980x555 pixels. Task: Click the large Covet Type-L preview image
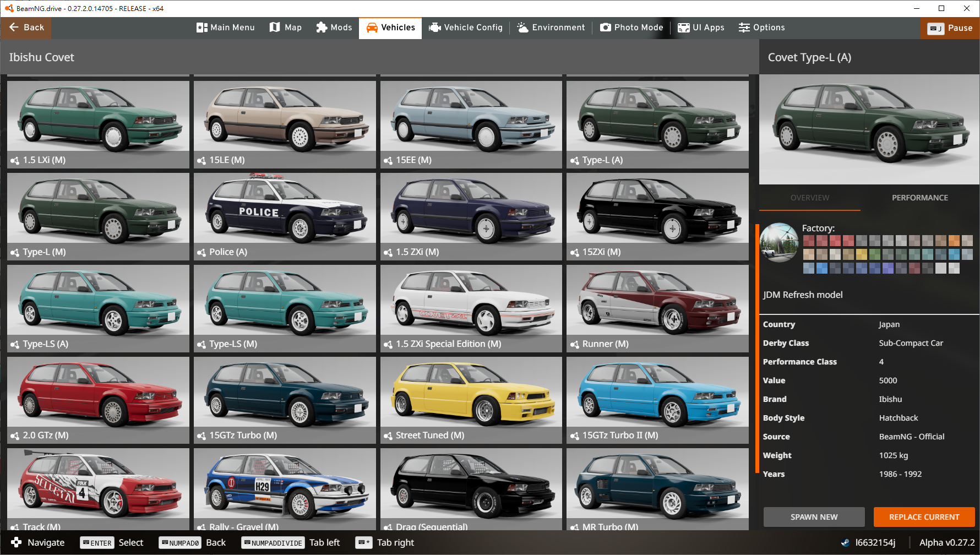point(869,129)
